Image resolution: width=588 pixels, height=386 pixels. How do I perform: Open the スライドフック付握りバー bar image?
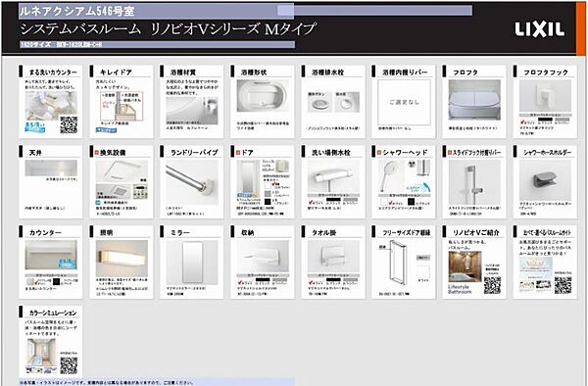click(474, 182)
